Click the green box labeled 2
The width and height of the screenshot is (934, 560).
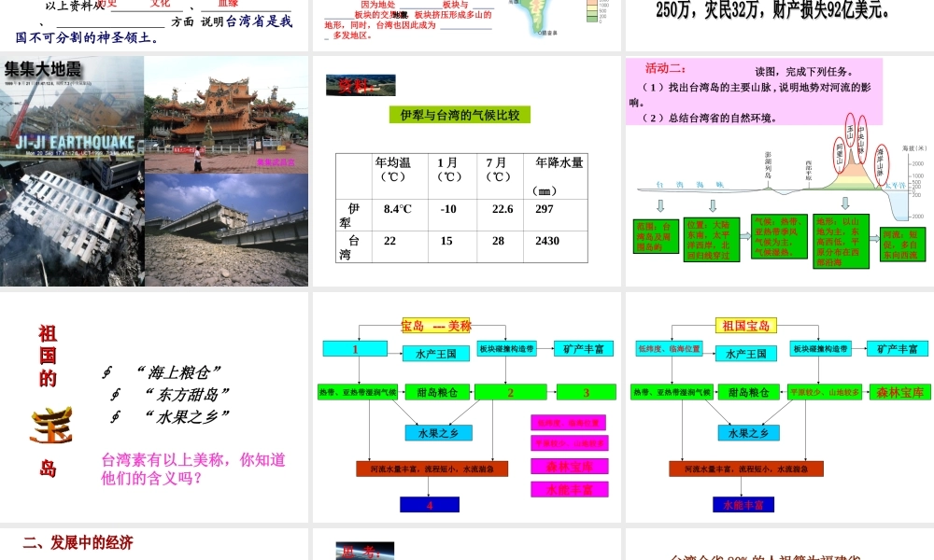coord(511,392)
